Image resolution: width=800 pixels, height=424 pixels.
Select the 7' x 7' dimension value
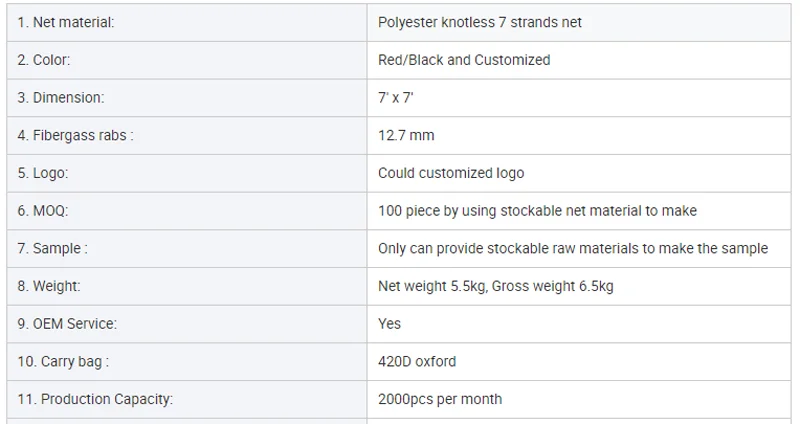point(397,98)
